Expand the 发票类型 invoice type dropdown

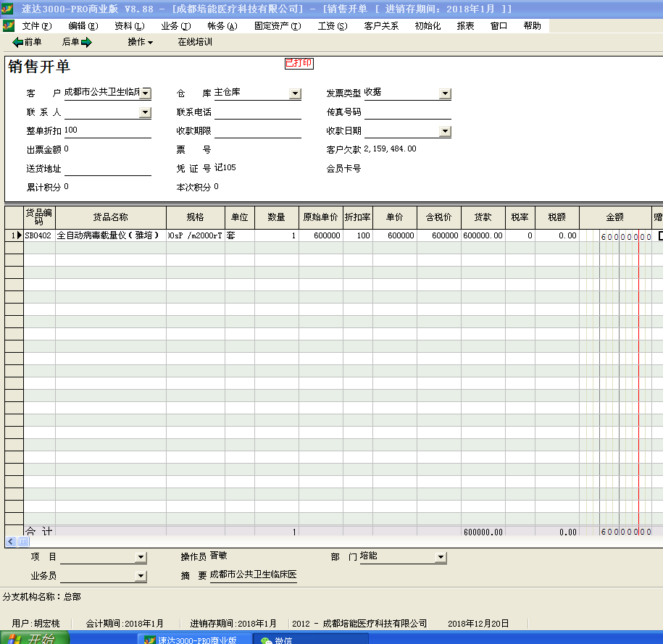click(445, 93)
